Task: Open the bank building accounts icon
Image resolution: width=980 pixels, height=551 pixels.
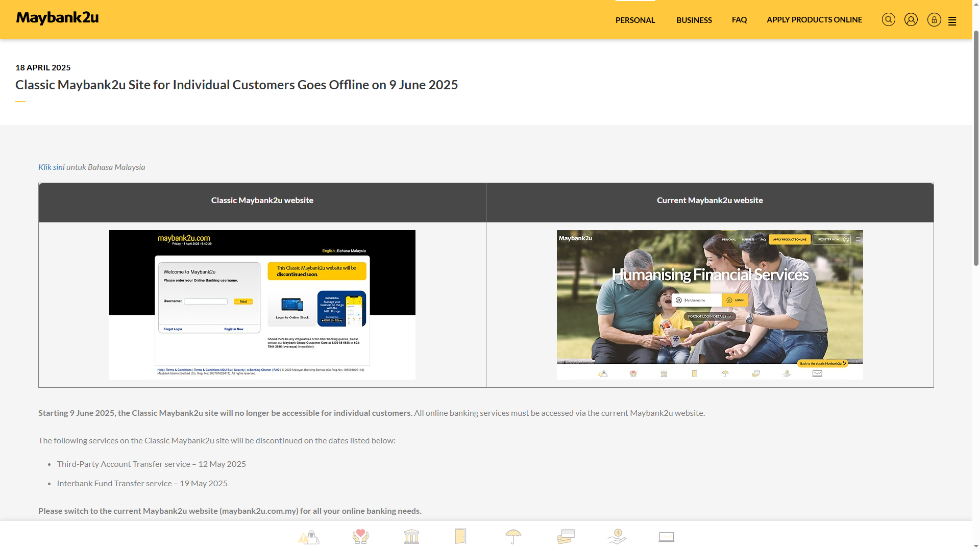Action: pos(411,537)
